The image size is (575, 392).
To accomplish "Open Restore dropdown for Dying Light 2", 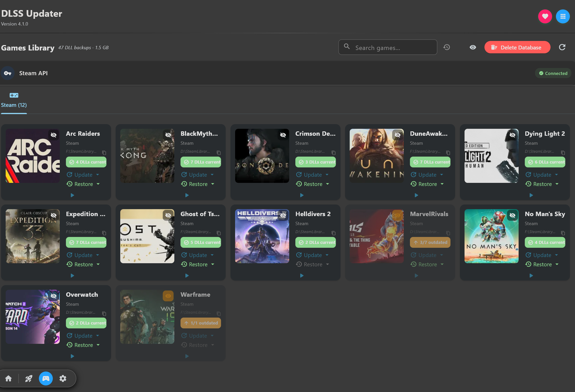I will 542,184.
